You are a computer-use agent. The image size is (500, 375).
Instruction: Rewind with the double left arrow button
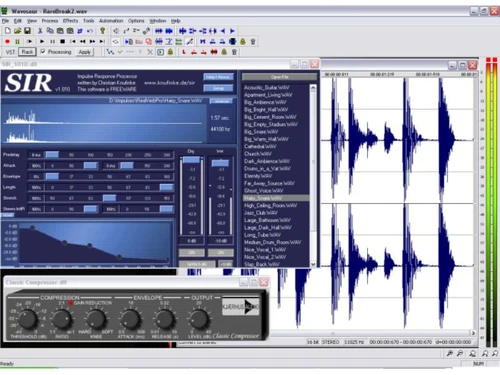tap(82, 42)
